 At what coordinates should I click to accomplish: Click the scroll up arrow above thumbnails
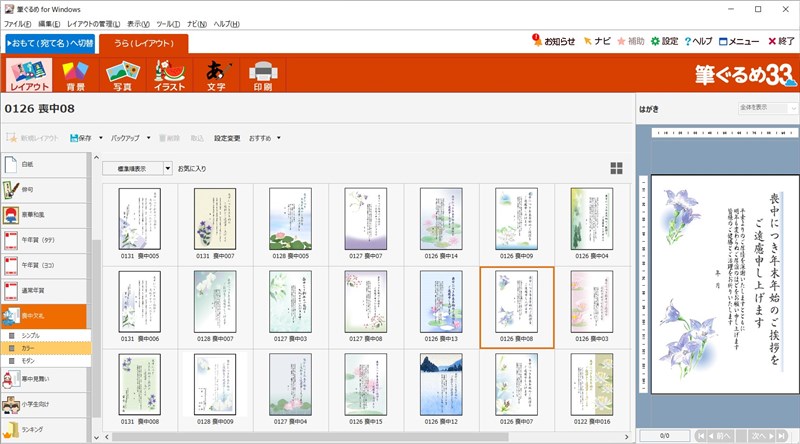(96, 158)
